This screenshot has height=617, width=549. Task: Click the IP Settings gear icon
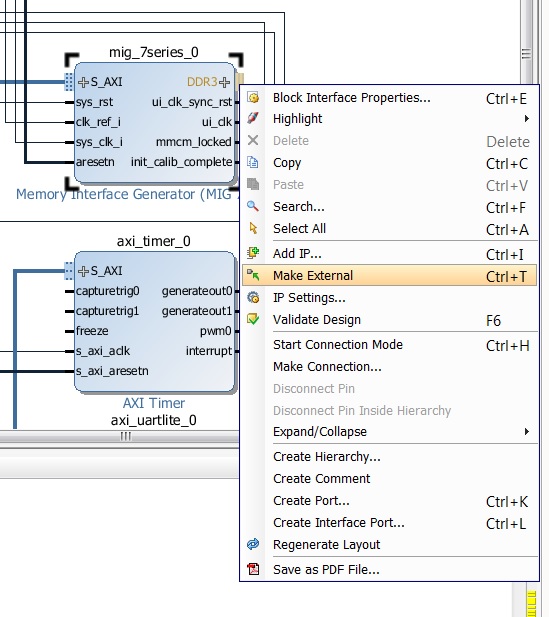click(253, 297)
